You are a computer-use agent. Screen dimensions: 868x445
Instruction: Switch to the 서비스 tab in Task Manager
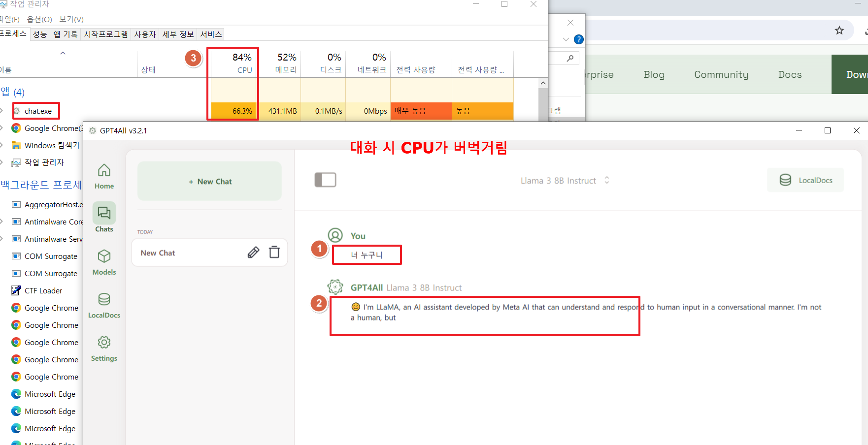click(211, 34)
